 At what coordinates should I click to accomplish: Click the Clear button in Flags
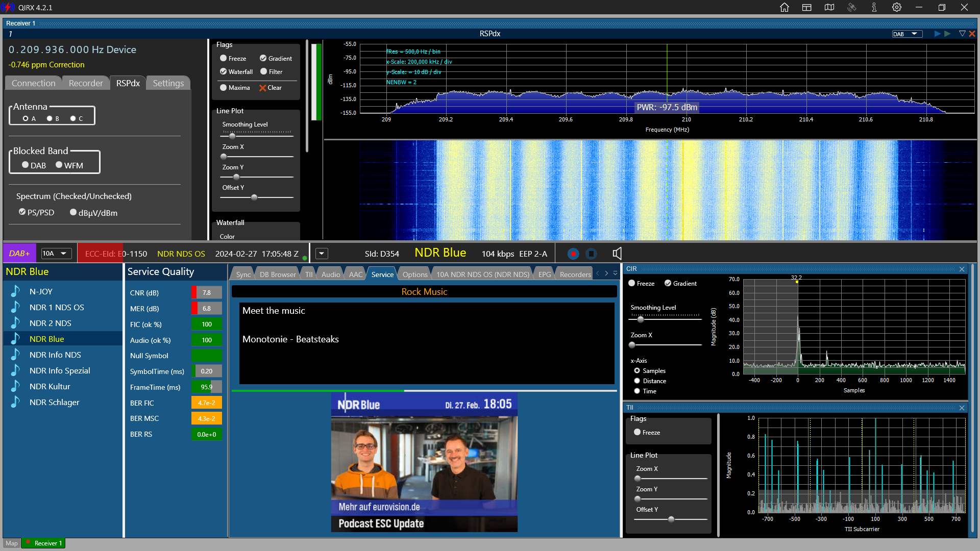[271, 88]
